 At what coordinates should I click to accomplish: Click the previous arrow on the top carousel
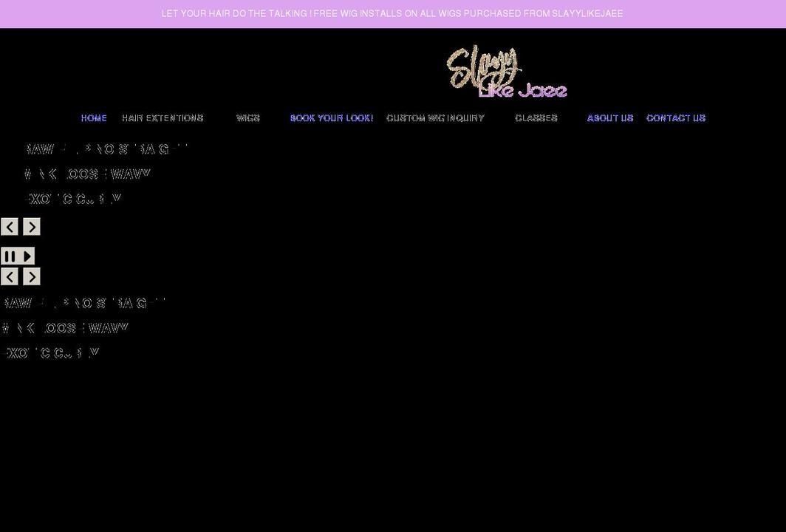click(9, 227)
